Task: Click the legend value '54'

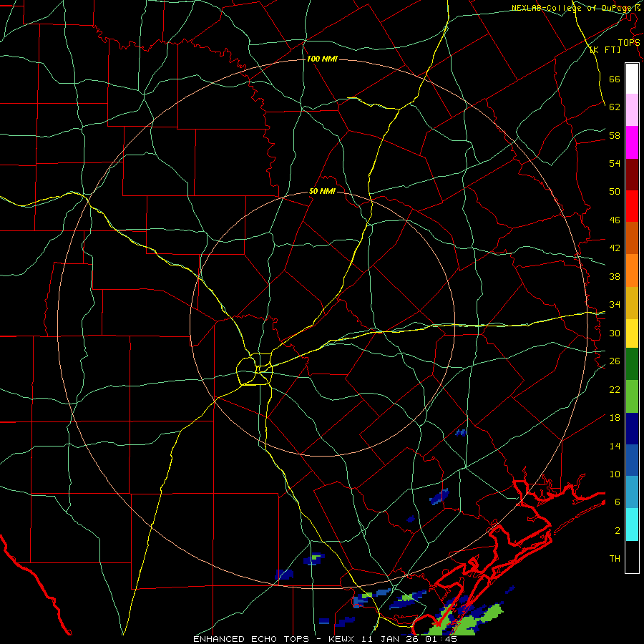Action: [x=615, y=163]
